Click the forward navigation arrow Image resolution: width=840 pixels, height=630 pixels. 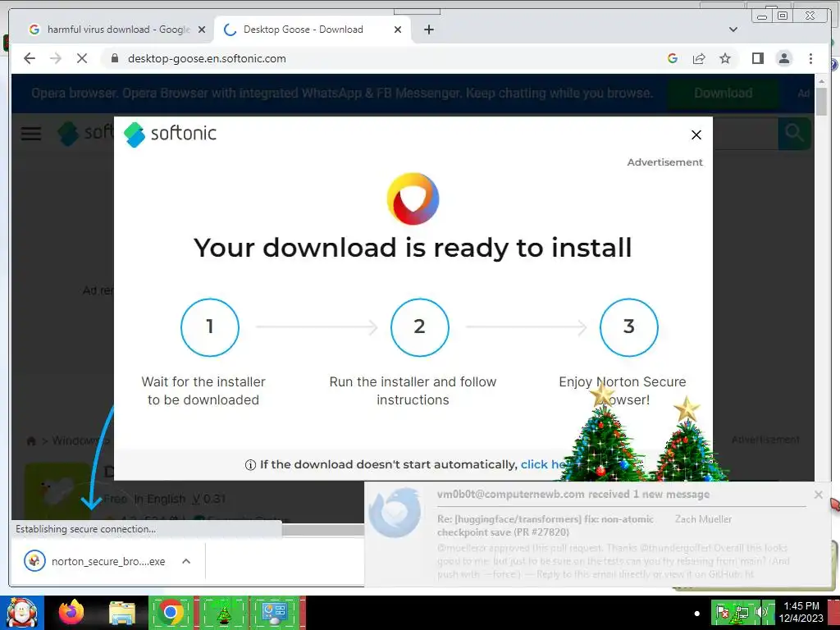click(x=56, y=58)
